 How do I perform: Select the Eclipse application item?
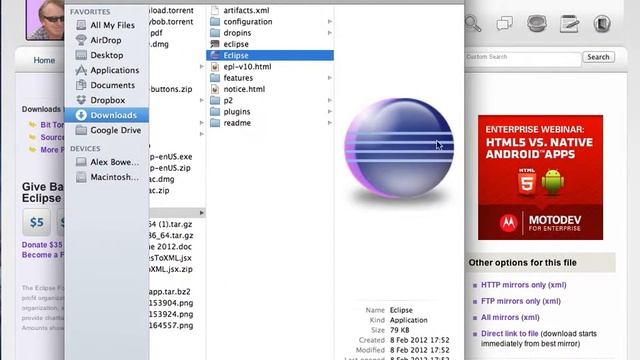pyautogui.click(x=270, y=56)
